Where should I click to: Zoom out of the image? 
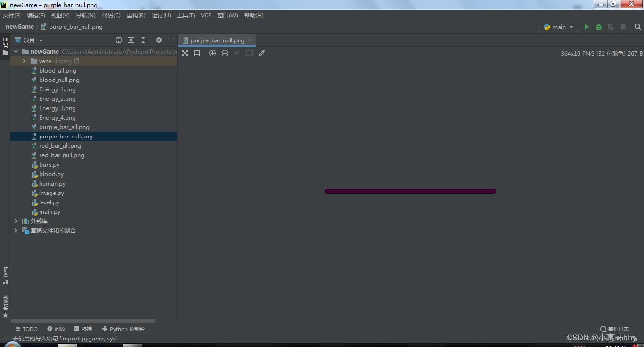[x=225, y=53]
